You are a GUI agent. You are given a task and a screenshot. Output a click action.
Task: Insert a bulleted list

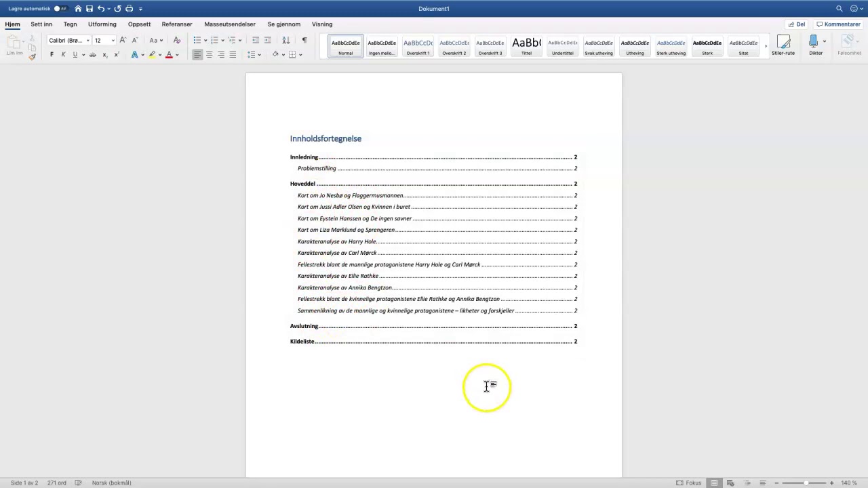pos(197,41)
